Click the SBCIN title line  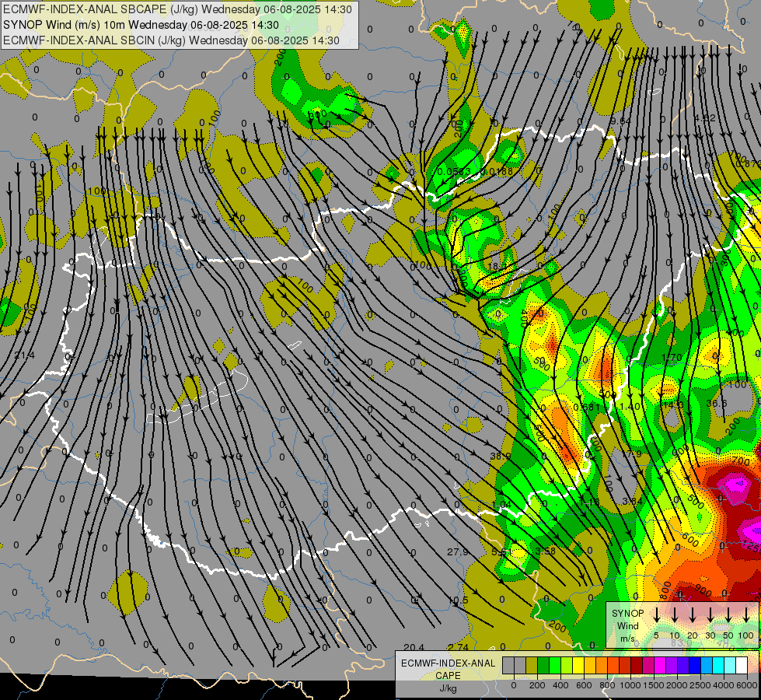click(171, 40)
